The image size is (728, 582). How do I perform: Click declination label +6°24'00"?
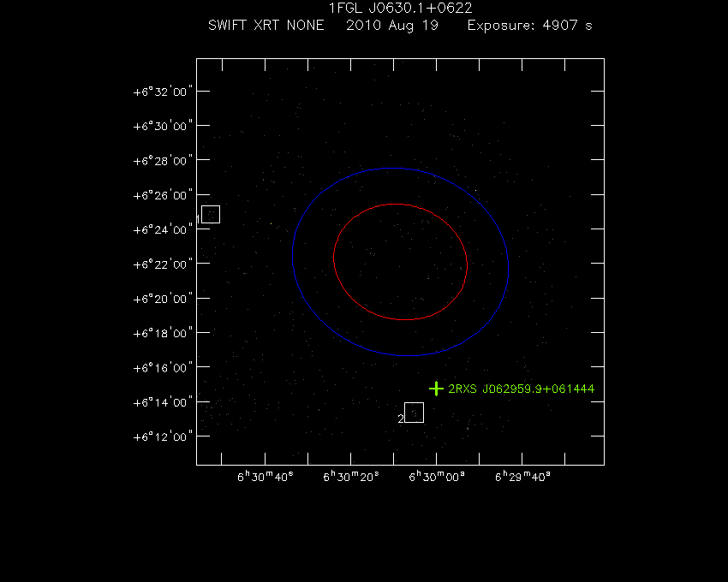pos(163,229)
